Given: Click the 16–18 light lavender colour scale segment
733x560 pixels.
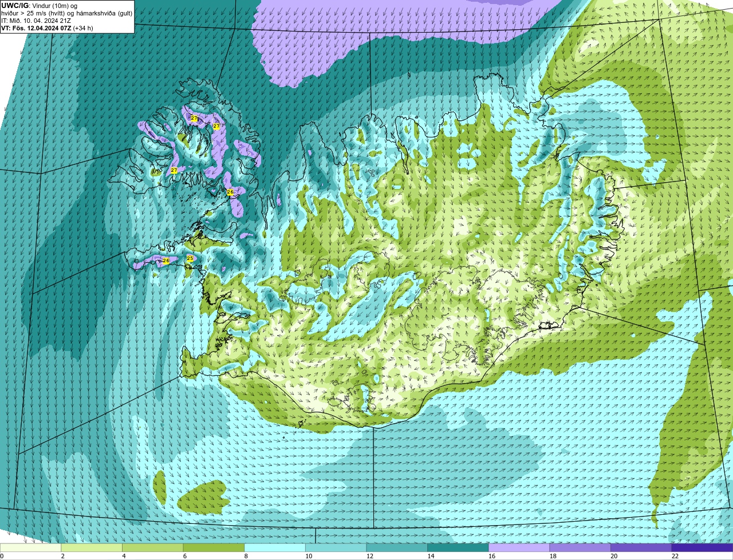Looking at the screenshot, I should (x=519, y=547).
